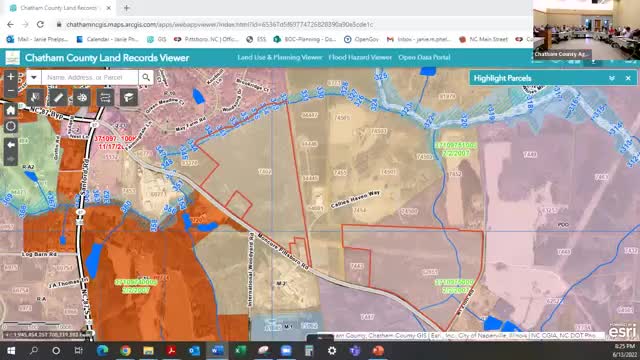This screenshot has width=640, height=360.
Task: Open the Calendar bookmark
Action: (x=108, y=39)
